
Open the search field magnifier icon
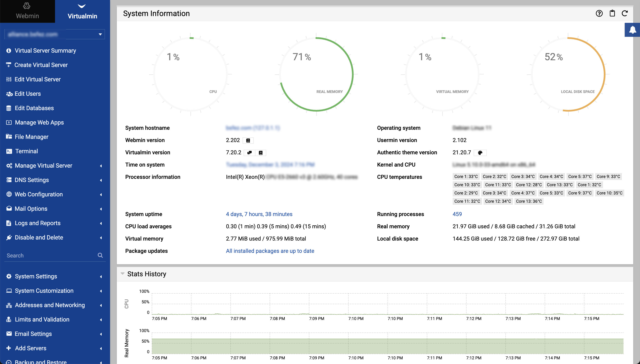tap(100, 255)
